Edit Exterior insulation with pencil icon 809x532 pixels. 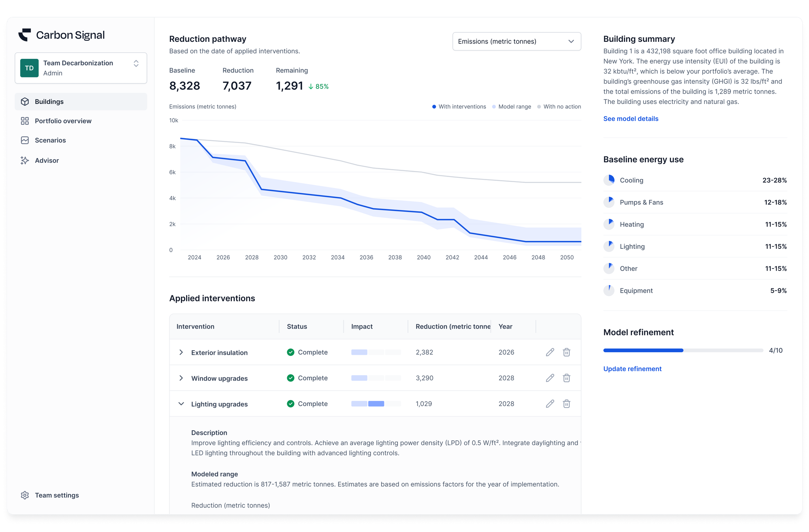550,352
